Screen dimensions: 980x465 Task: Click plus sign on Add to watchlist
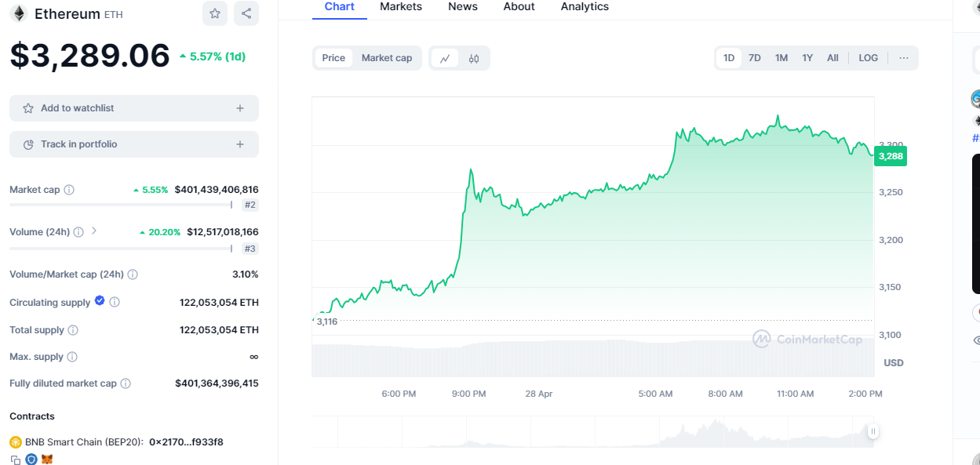click(240, 108)
